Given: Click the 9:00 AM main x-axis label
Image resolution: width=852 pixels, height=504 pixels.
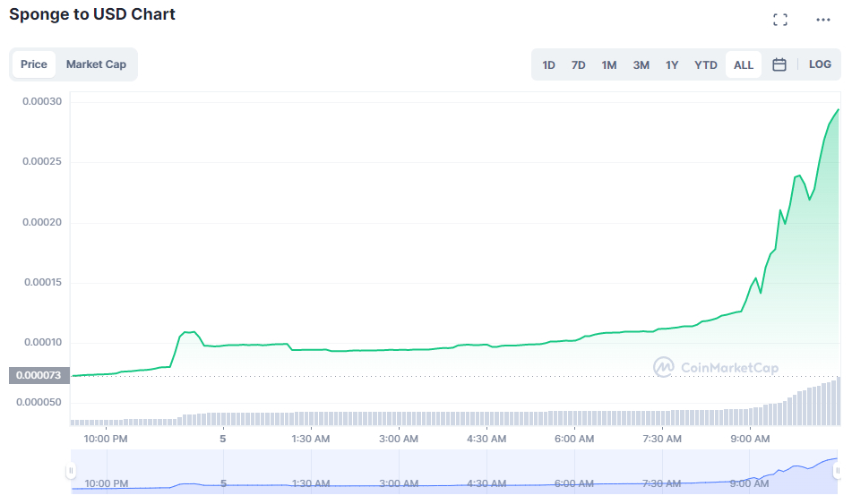Looking at the screenshot, I should pyautogui.click(x=750, y=439).
